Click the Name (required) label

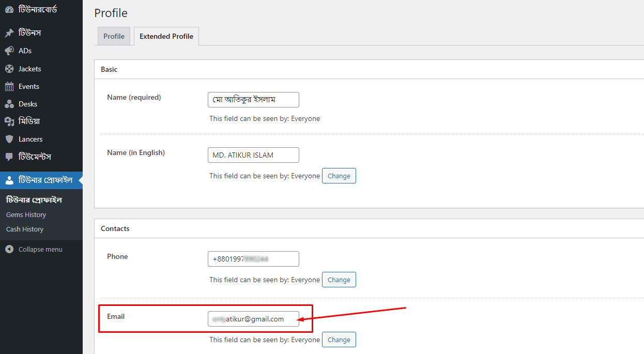134,97
